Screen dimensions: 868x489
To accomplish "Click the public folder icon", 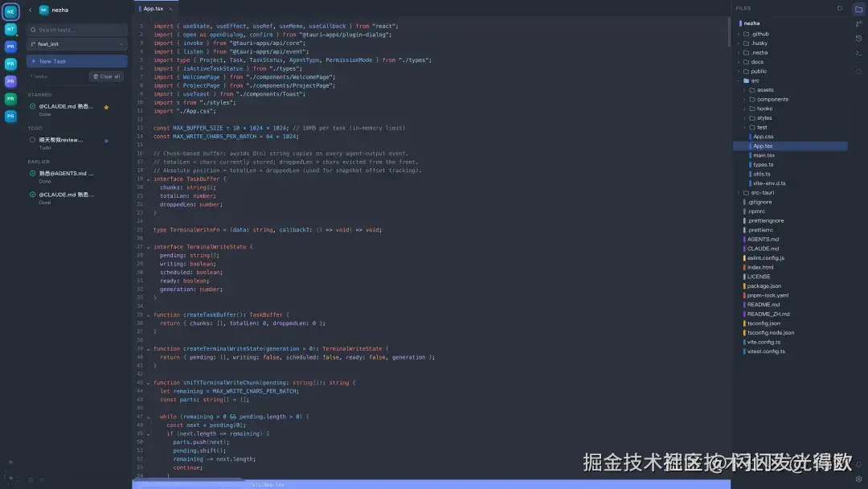I will [x=746, y=72].
